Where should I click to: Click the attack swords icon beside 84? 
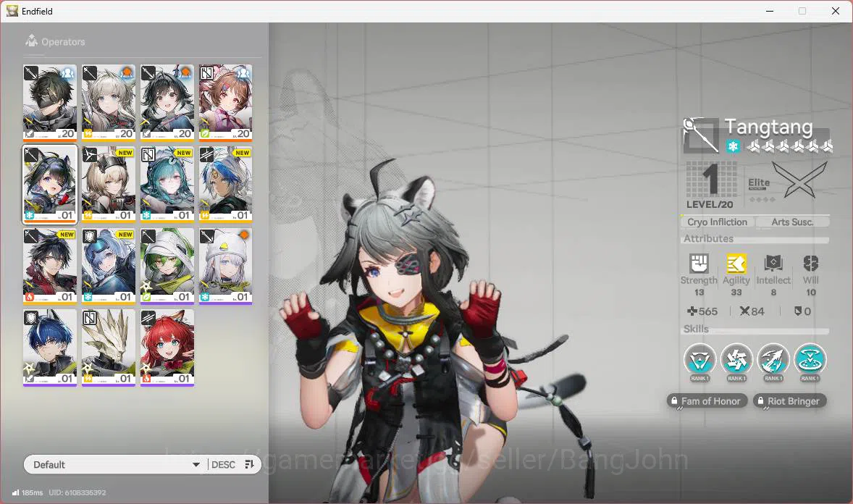744,311
